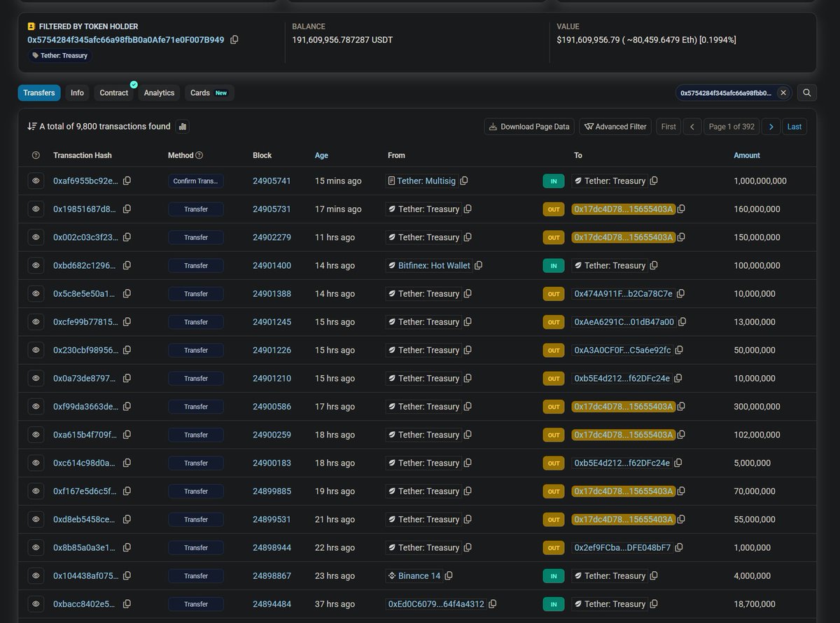This screenshot has width=840, height=623.
Task: Preview transaction 0x5c8e5e50a1 with the eye icon
Action: 36,293
